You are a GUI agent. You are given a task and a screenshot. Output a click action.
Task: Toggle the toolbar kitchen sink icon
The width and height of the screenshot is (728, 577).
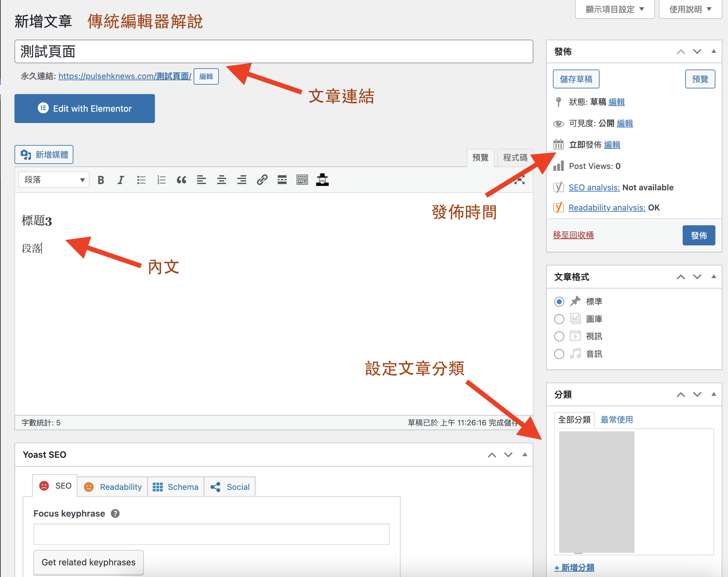[302, 180]
